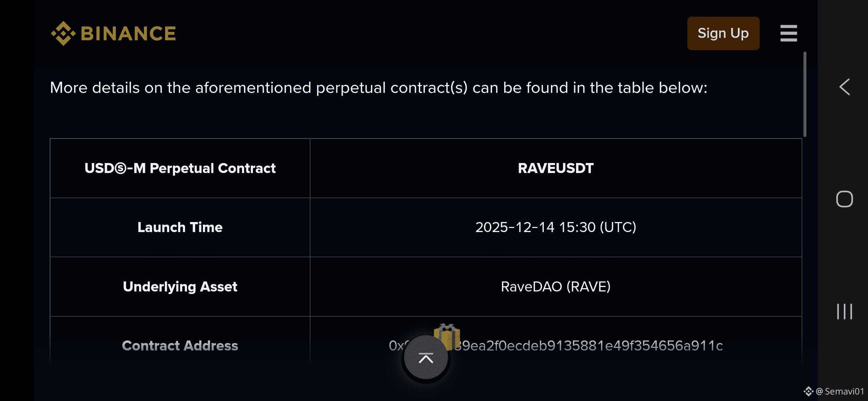Click the Binance diamond logo icon
The width and height of the screenshot is (868, 401).
pyautogui.click(x=63, y=33)
